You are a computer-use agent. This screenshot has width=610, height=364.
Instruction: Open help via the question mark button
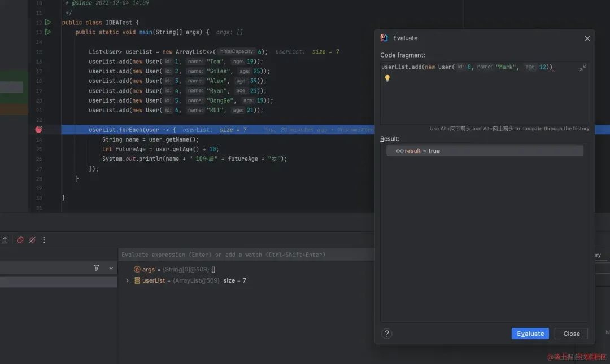point(386,334)
